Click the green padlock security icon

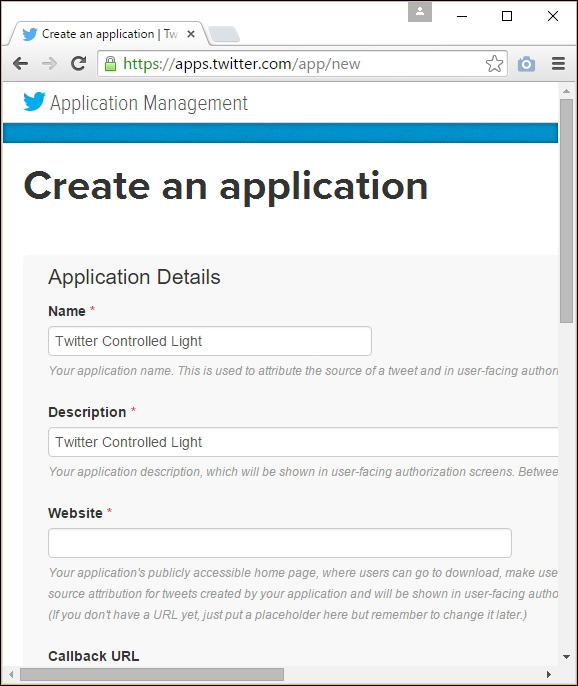click(x=110, y=64)
